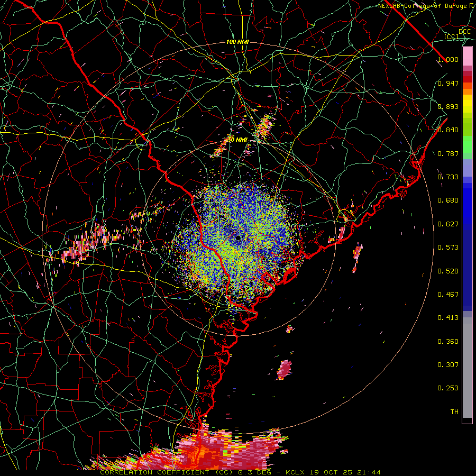The width and height of the screenshot is (476, 476).
Task: Click the 0.360 scale value
Action: point(448,342)
